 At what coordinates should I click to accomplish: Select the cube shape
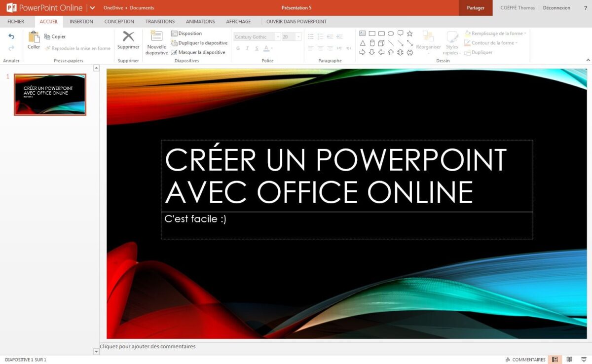click(x=381, y=43)
